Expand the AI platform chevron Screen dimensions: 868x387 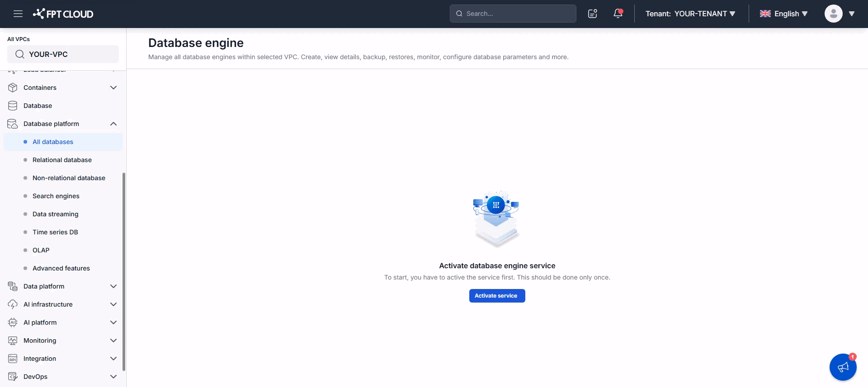click(x=113, y=322)
